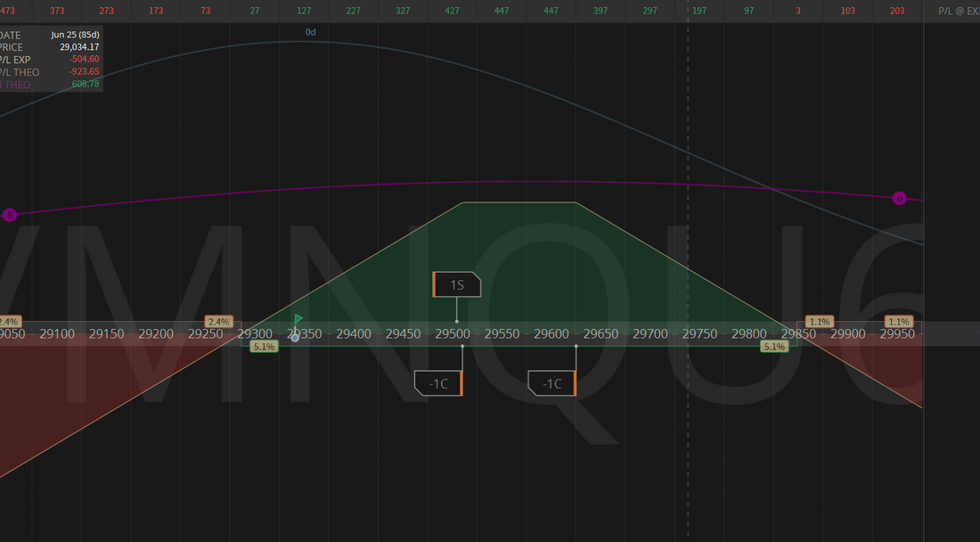Click the green 127 P/L value
This screenshot has width=980, height=542.
click(x=304, y=11)
